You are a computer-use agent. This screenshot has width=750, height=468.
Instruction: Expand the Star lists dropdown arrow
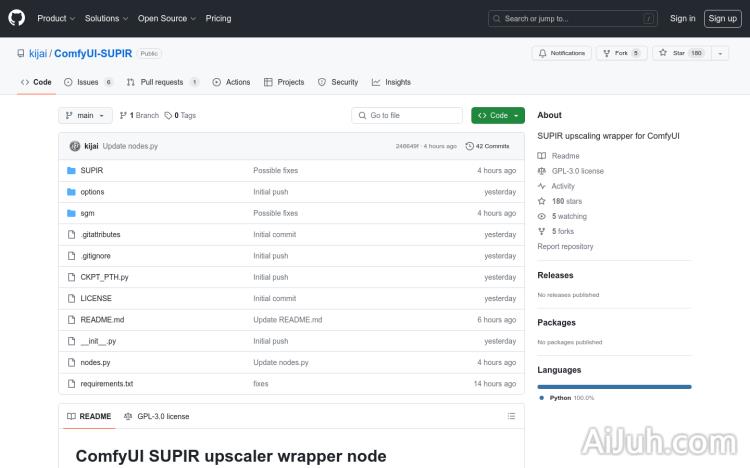click(x=720, y=53)
